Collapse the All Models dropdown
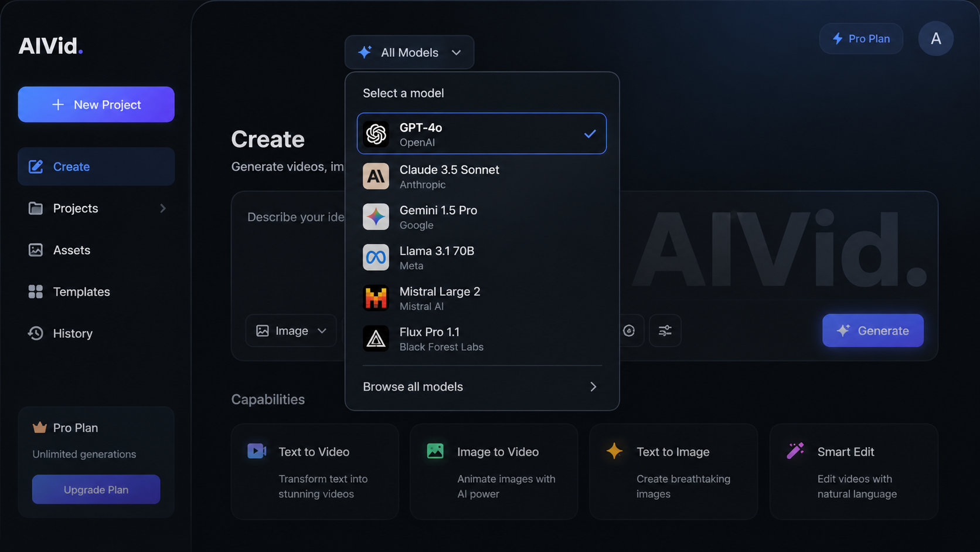980x552 pixels. [x=409, y=52]
